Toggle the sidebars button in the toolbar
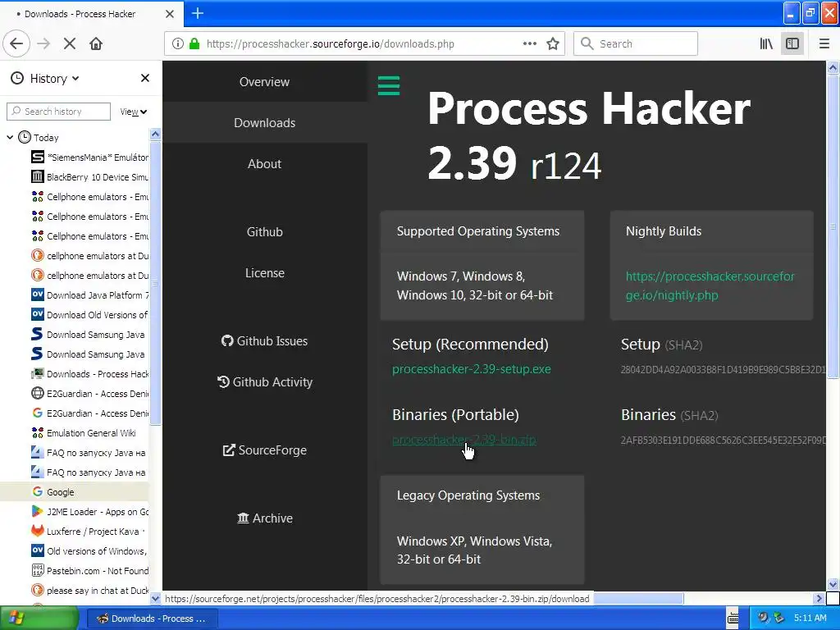 click(x=792, y=44)
